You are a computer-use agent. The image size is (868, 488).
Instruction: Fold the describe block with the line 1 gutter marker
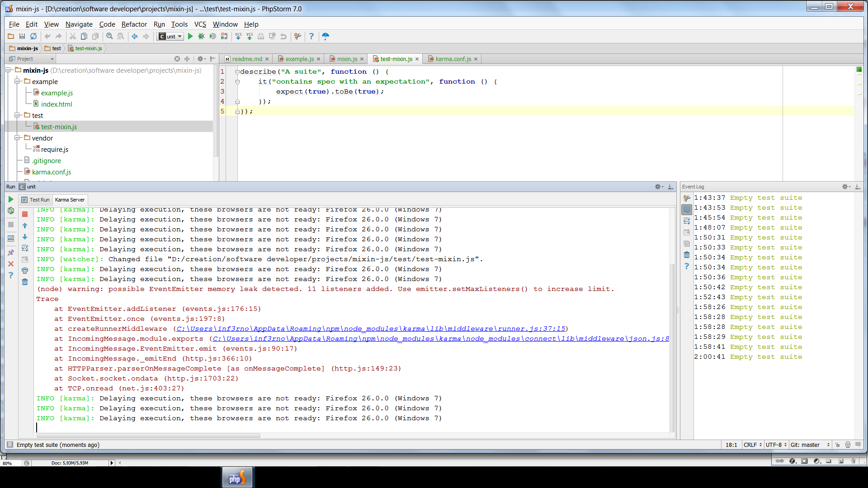click(x=237, y=71)
